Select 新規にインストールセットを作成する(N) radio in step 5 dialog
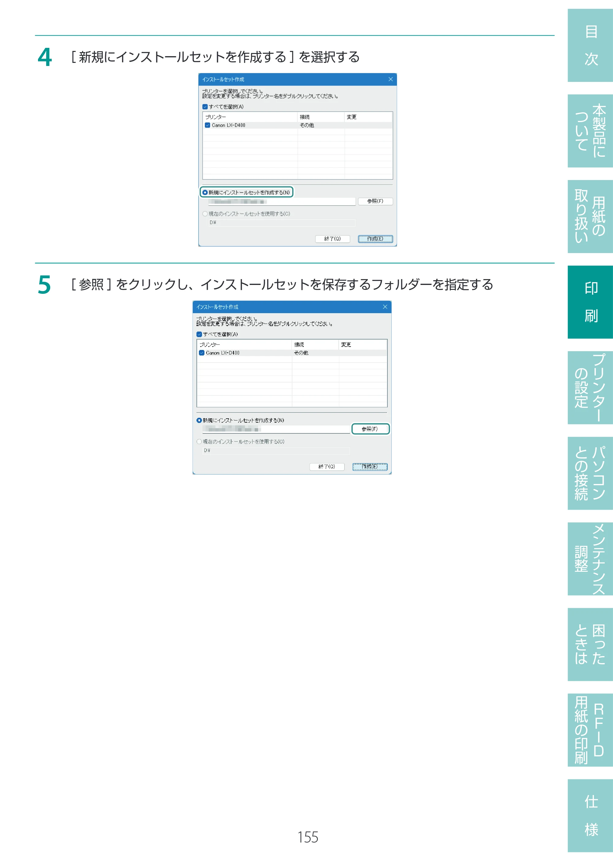The height and width of the screenshot is (868, 613). coord(199,421)
